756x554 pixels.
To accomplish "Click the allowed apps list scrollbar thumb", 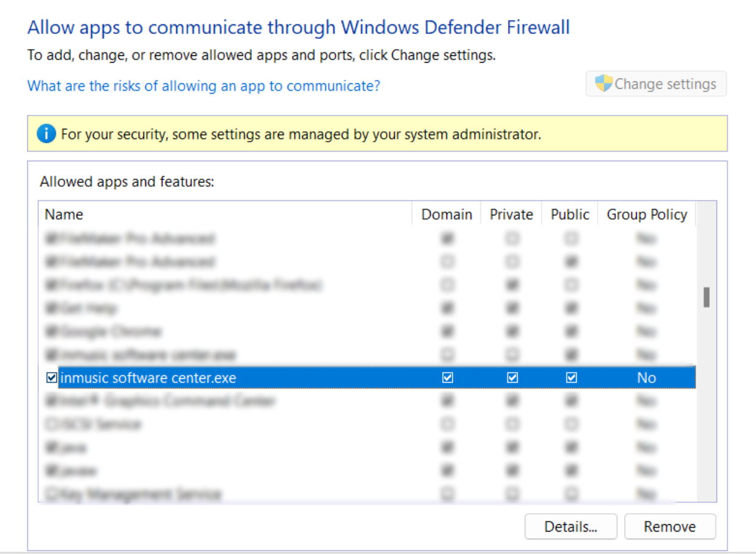I will point(707,297).
